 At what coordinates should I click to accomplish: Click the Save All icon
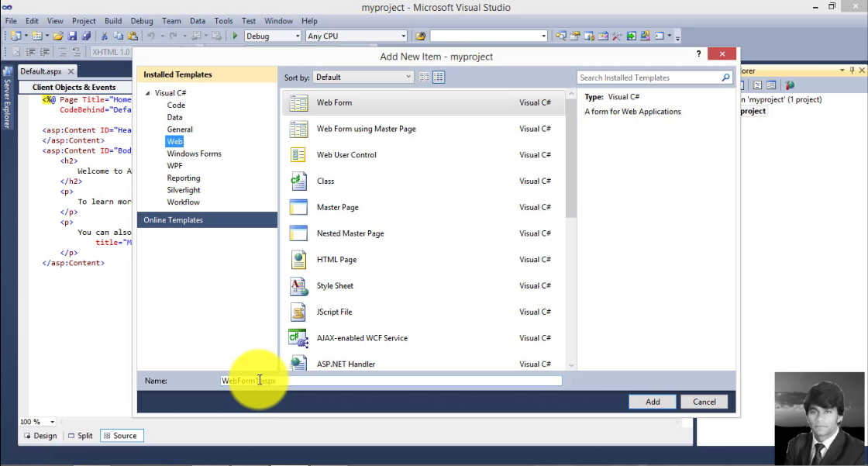(x=86, y=36)
